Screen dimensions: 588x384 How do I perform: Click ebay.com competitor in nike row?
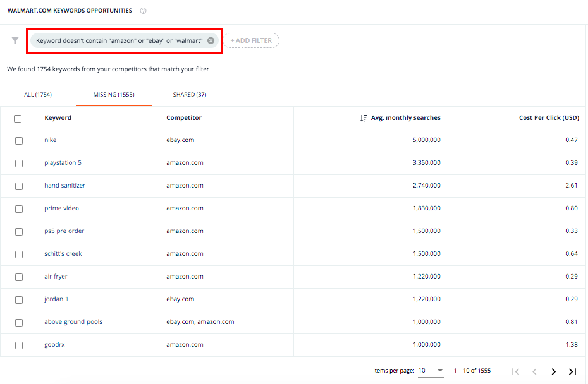(180, 140)
